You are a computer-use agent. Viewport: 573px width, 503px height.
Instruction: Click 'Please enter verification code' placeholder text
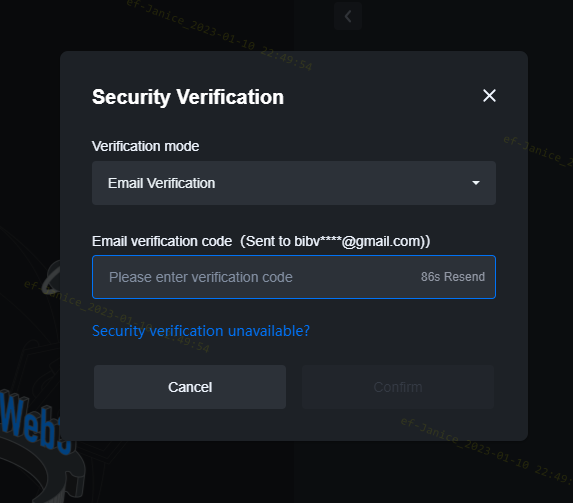(201, 277)
